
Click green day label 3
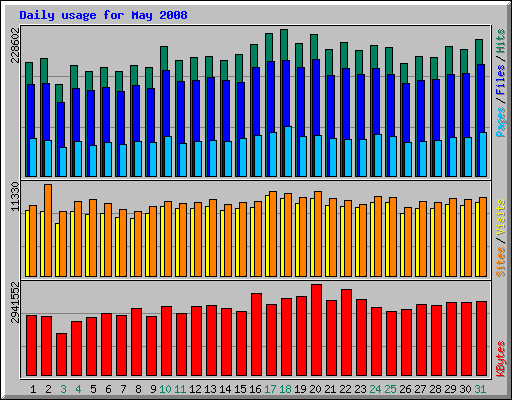[63, 389]
